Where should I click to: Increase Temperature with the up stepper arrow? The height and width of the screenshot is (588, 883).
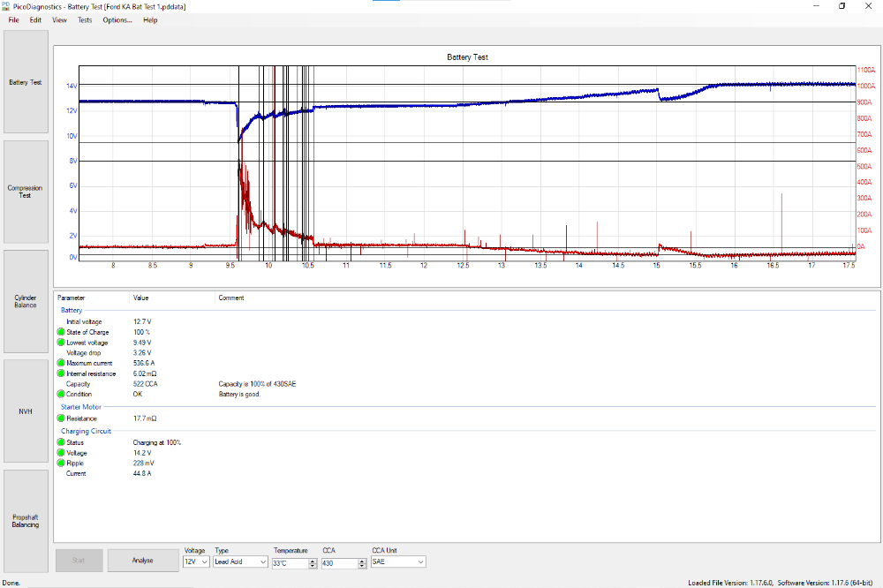click(313, 559)
